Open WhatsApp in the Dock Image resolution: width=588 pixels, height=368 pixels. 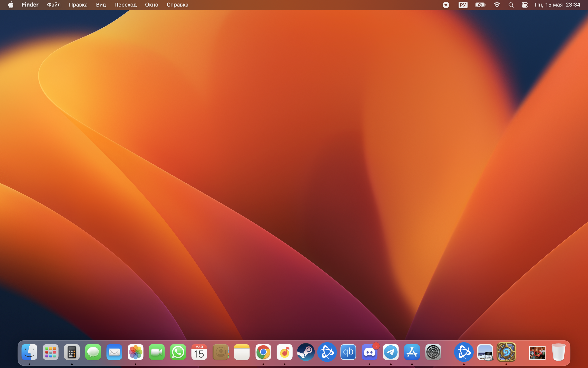[x=178, y=352]
